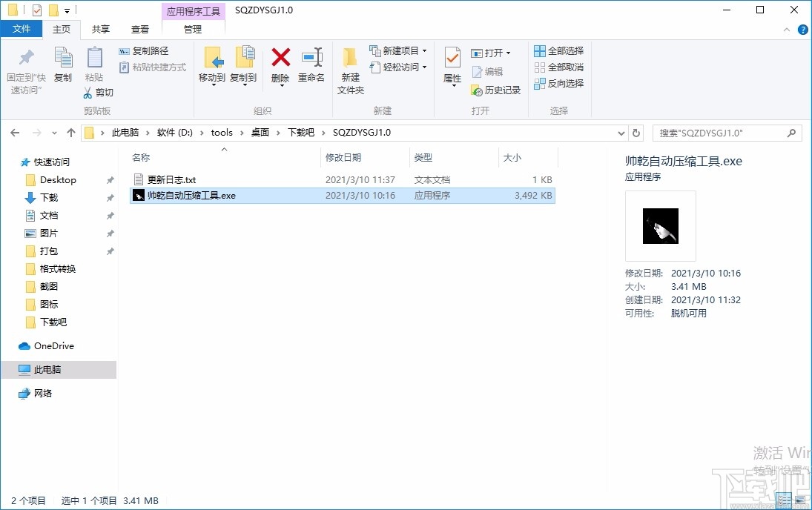
Task: Switch to large icons view in status bar
Action: [800, 500]
